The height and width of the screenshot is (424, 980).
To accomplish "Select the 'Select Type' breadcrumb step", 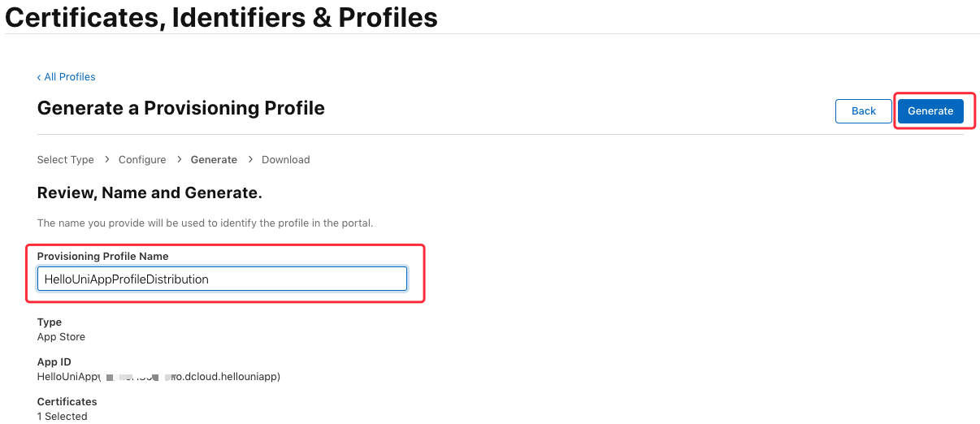I will (66, 160).
